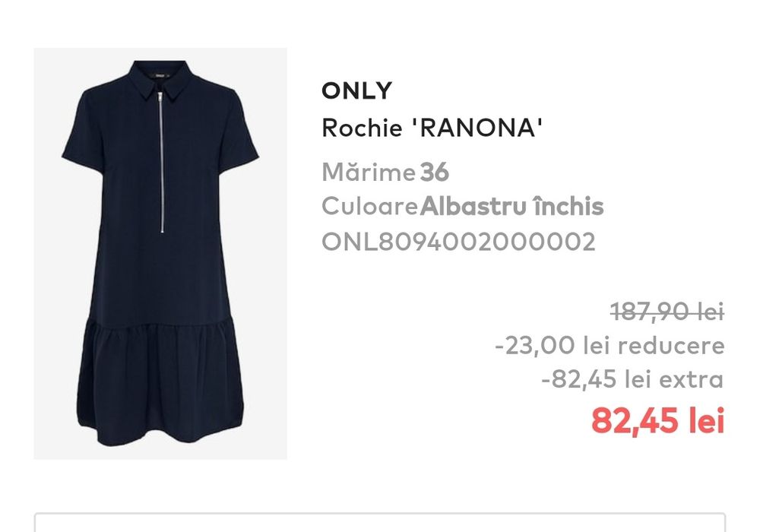Click the -23,00 lei reducere line
This screenshot has height=532, width=760.
pyautogui.click(x=610, y=346)
